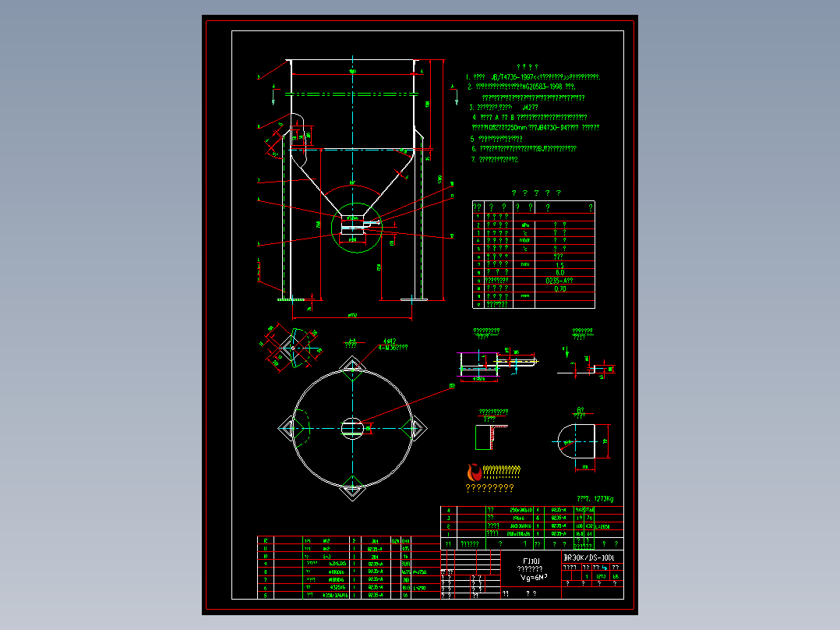Click the central nozzle circle in plan view
The height and width of the screenshot is (630, 840).
point(352,428)
